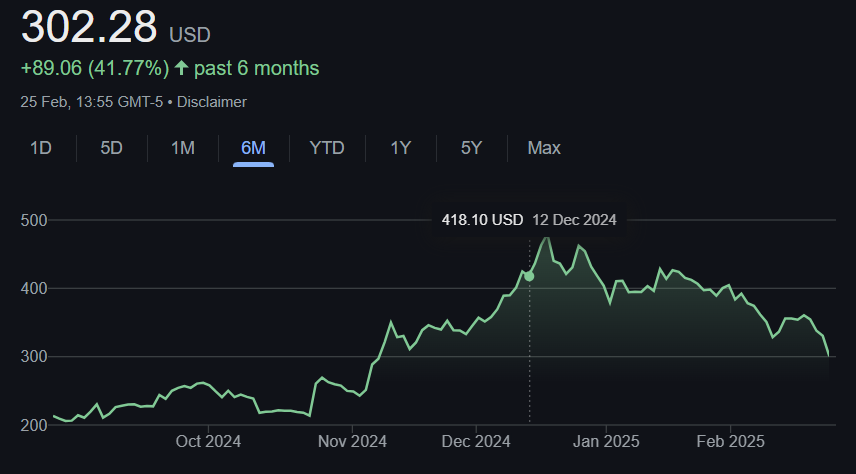
Task: Select the Max range tab
Action: (x=544, y=148)
